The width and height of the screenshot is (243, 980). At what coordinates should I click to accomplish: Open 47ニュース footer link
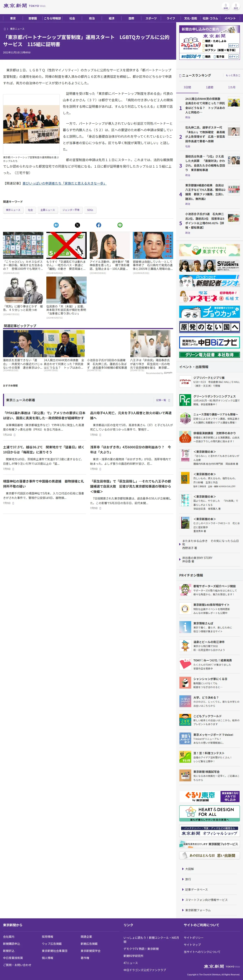click(131, 963)
